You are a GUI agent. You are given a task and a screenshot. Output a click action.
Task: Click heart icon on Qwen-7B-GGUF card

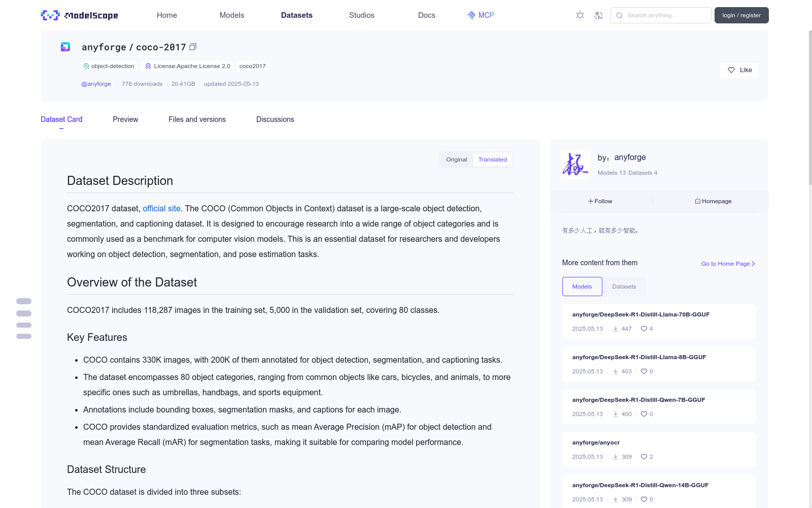tap(644, 414)
